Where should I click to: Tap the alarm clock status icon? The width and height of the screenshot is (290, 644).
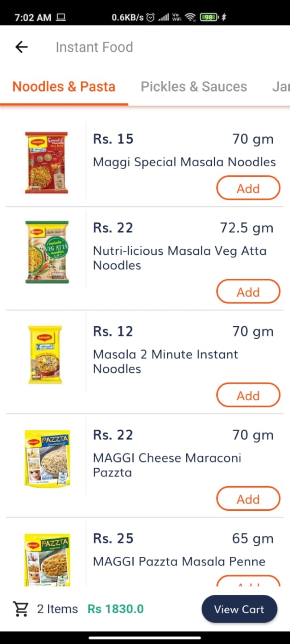pos(150,17)
